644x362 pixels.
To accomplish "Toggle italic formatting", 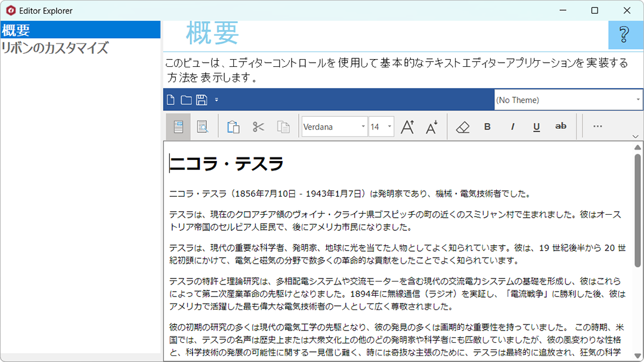I will [x=512, y=126].
